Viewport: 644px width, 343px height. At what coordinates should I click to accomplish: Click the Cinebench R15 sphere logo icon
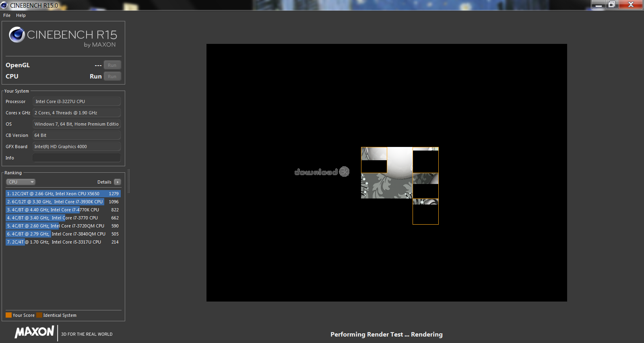click(17, 35)
